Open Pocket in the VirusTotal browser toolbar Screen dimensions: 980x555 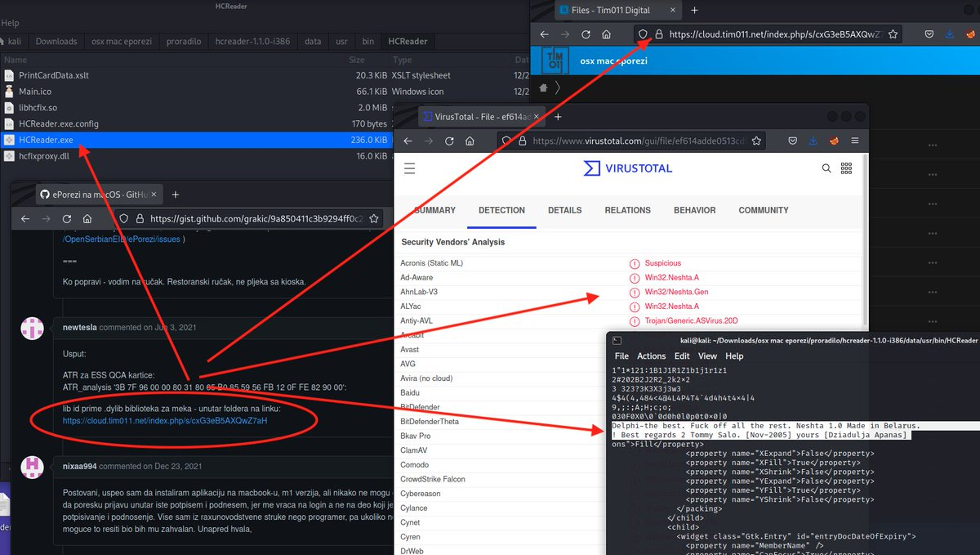792,141
